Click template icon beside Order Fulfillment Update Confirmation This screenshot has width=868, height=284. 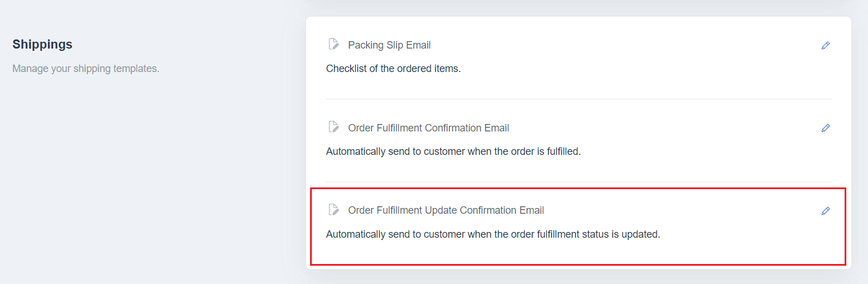coord(333,210)
